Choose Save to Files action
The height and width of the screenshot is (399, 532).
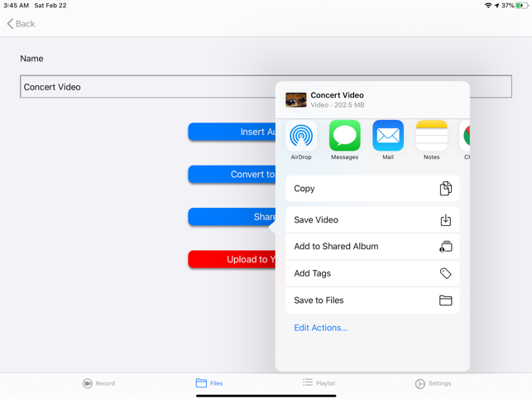pos(372,300)
